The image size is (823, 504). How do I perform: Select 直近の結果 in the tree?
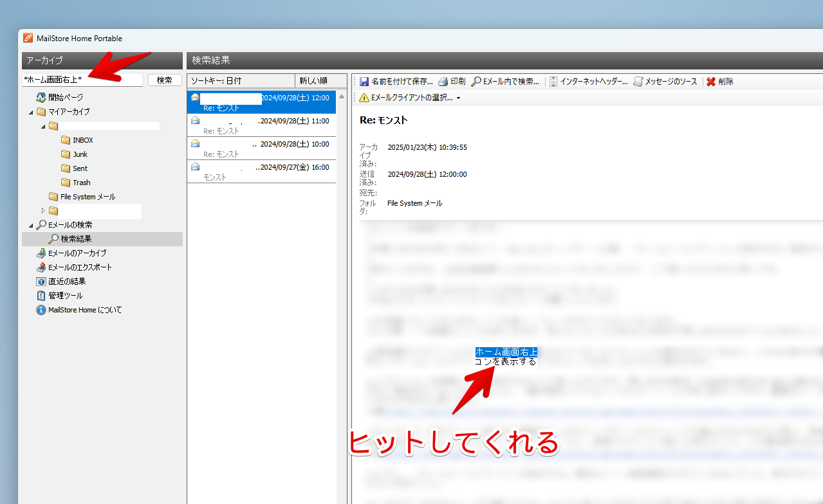pos(67,282)
